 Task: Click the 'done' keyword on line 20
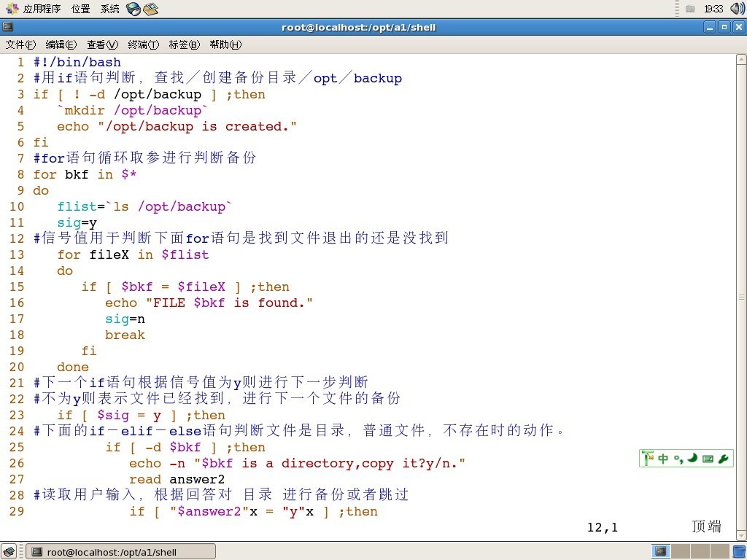(x=73, y=367)
